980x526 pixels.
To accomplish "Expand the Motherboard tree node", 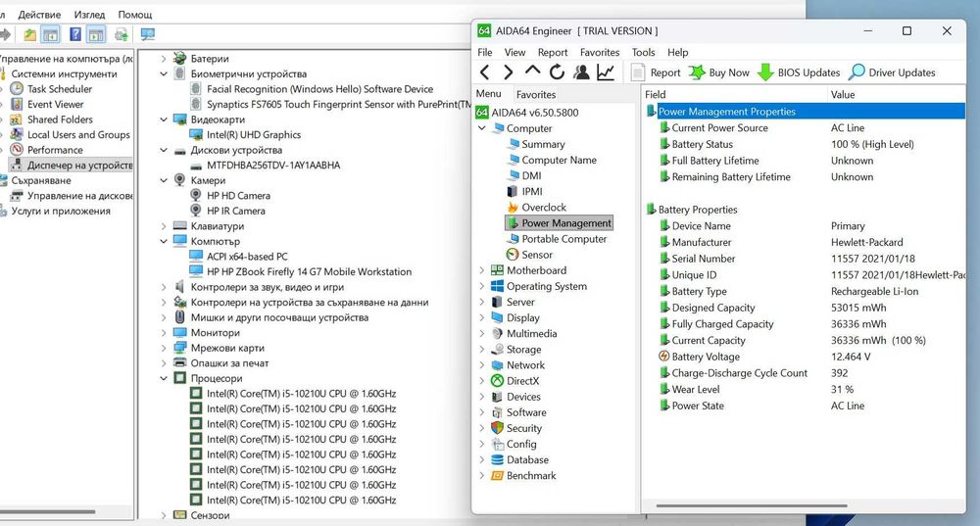I will click(481, 270).
